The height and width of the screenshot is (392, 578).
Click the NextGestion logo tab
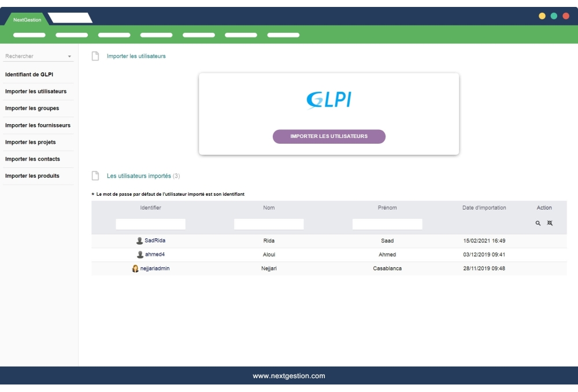[x=28, y=18]
